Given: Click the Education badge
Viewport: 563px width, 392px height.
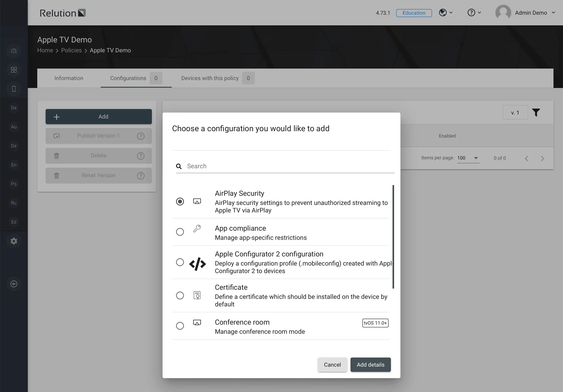Looking at the screenshot, I should (x=414, y=13).
